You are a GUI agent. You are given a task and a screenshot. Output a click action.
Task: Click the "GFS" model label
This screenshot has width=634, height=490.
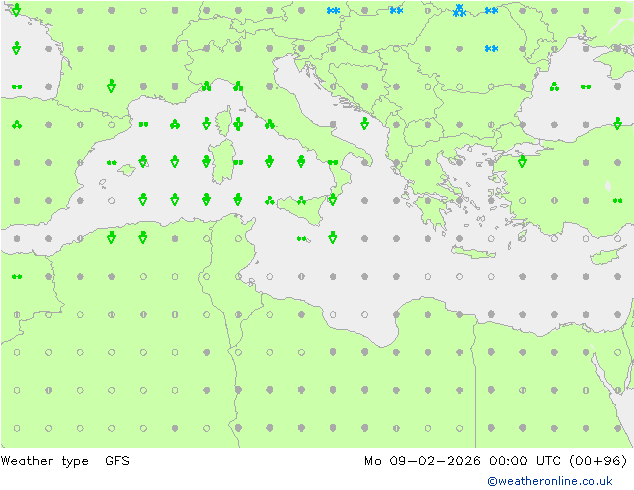pos(117,461)
